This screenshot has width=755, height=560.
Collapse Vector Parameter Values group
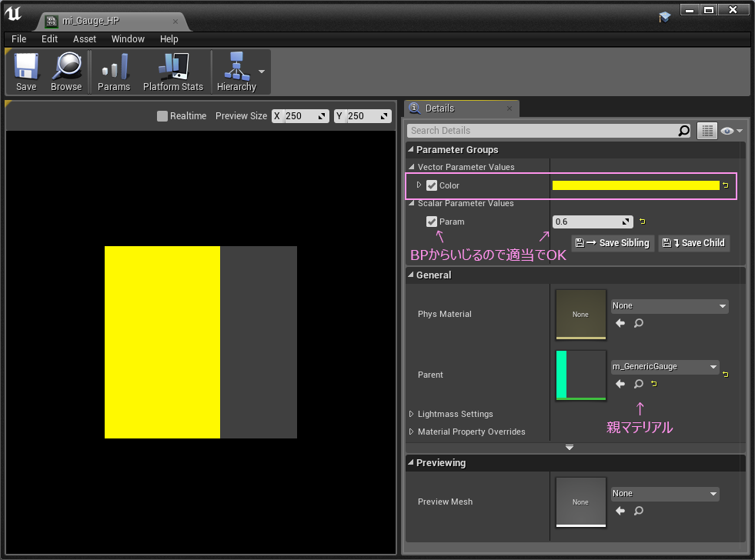[x=411, y=167]
